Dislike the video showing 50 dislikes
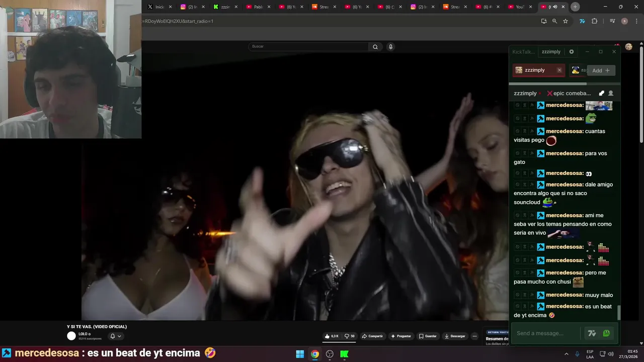This screenshot has height=362, width=644. pos(349,336)
